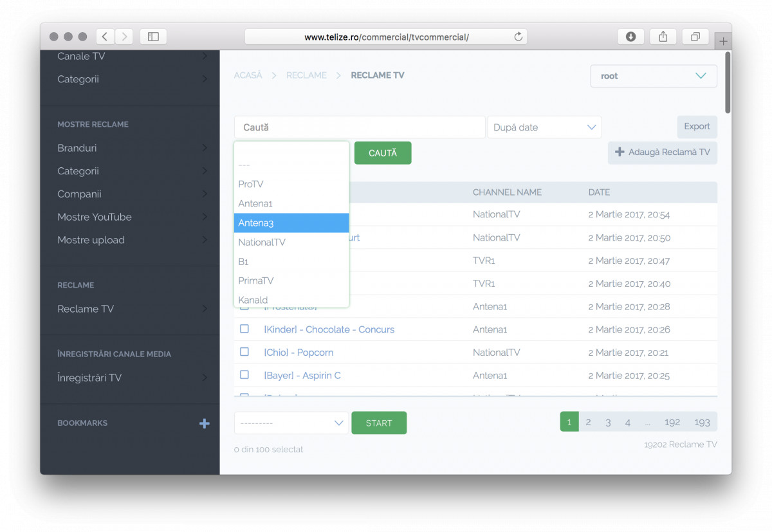Open the bulk action dropdown beside START

[291, 423]
